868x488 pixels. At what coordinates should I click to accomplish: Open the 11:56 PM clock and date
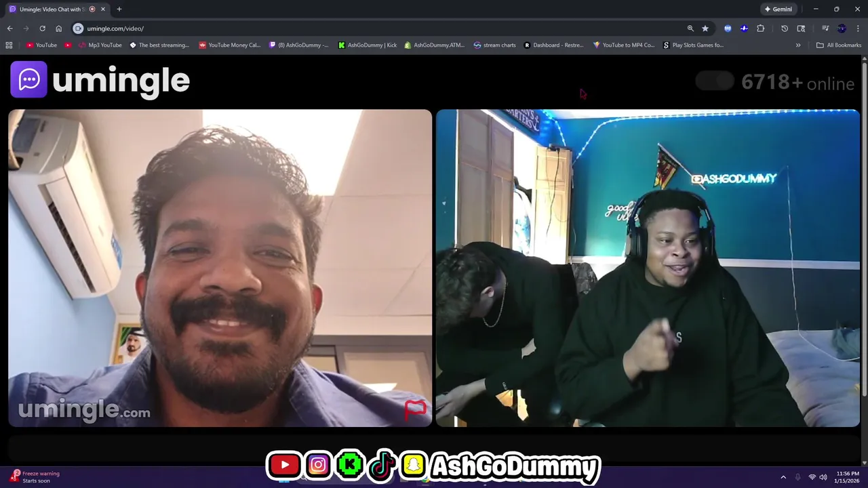848,477
